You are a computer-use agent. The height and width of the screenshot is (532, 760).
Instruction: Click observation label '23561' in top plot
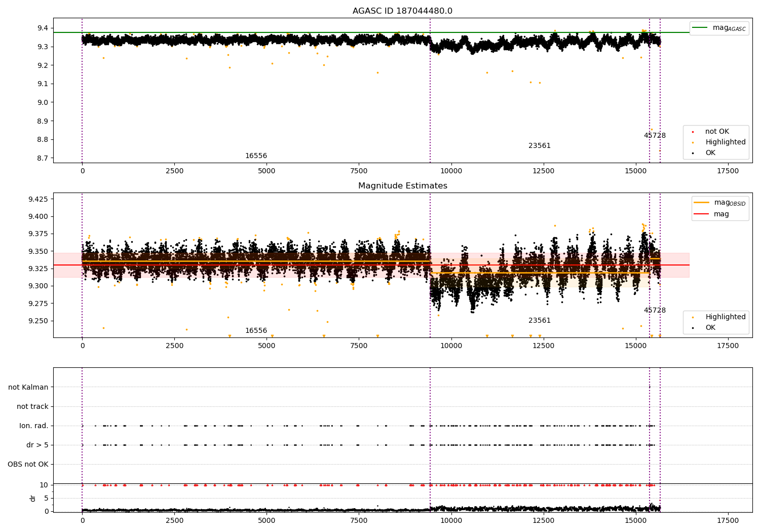pyautogui.click(x=540, y=146)
